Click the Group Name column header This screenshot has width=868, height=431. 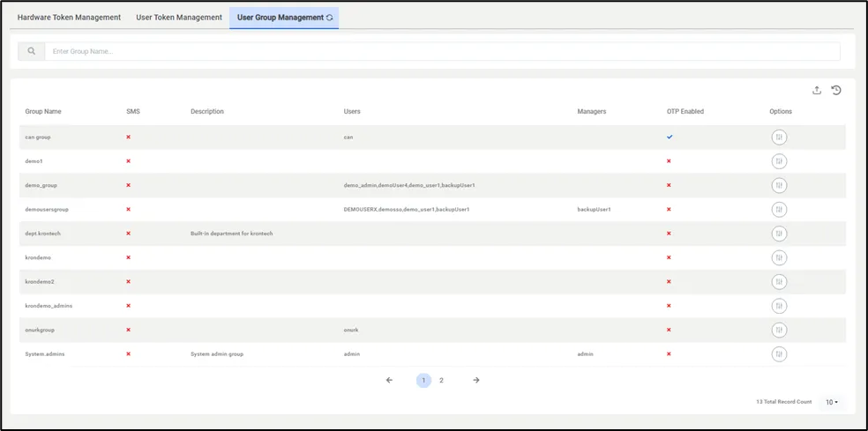43,111
